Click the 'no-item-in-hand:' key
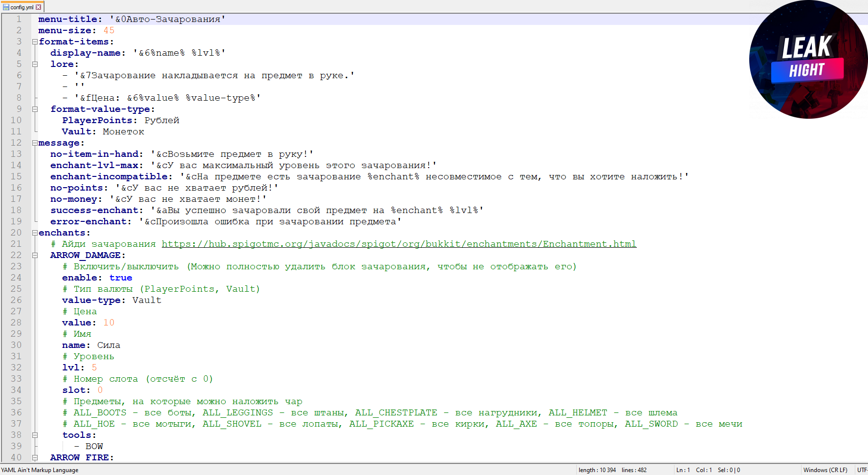 click(97, 154)
